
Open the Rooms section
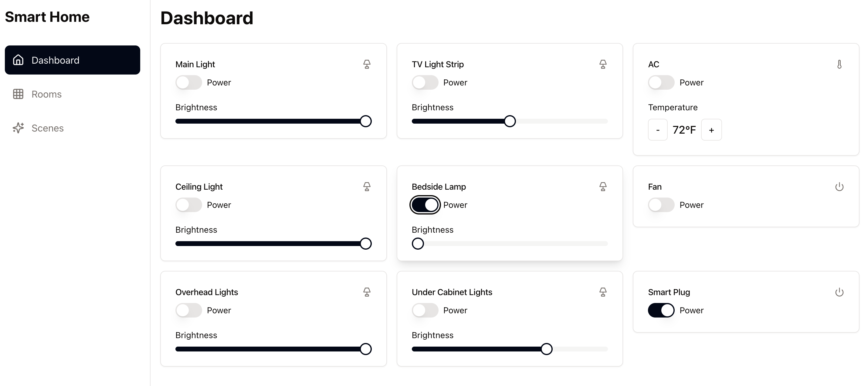[46, 94]
